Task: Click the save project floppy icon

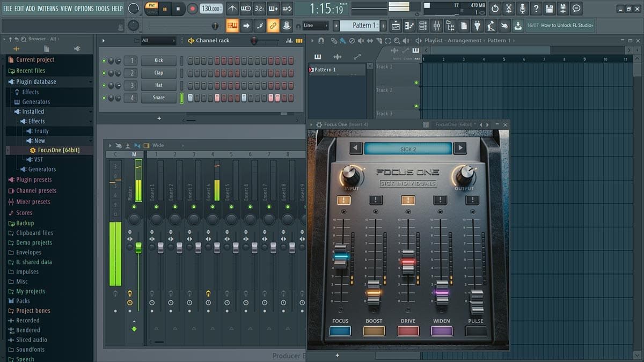Action: point(549,9)
